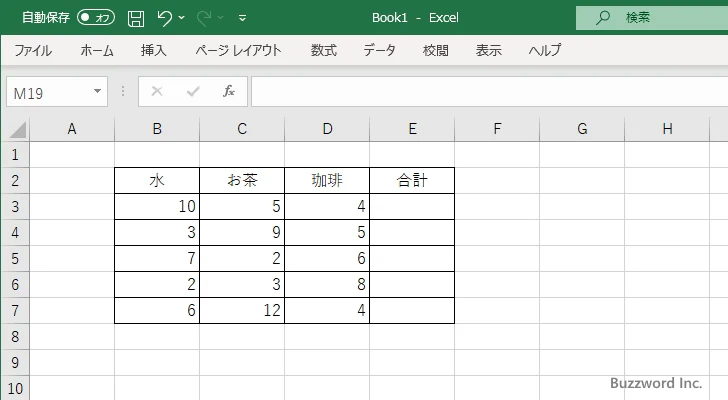Viewport: 728px width, 400px height.
Task: Click the magnifier search icon
Action: click(603, 18)
